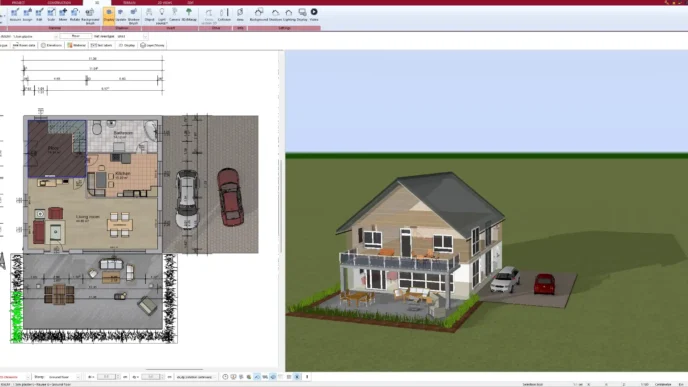Select the 3D ribbon tab
Screen dimensions: 688x387
pyautogui.click(x=97, y=3)
